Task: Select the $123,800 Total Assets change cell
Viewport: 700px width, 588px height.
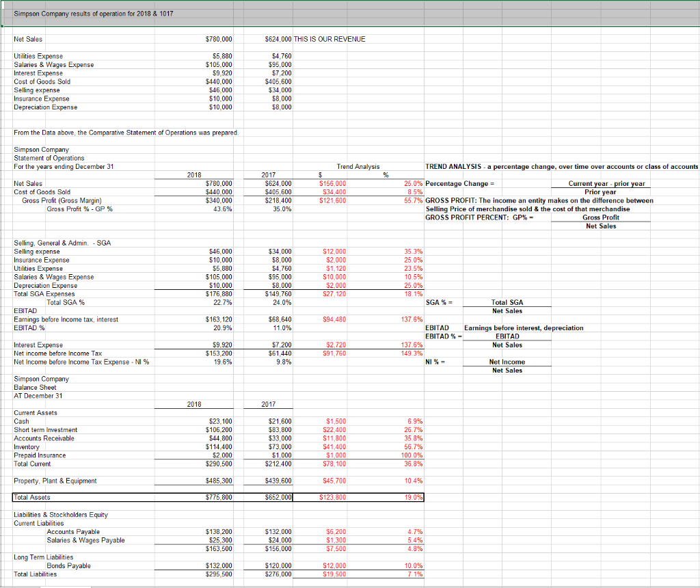Action: click(x=333, y=497)
